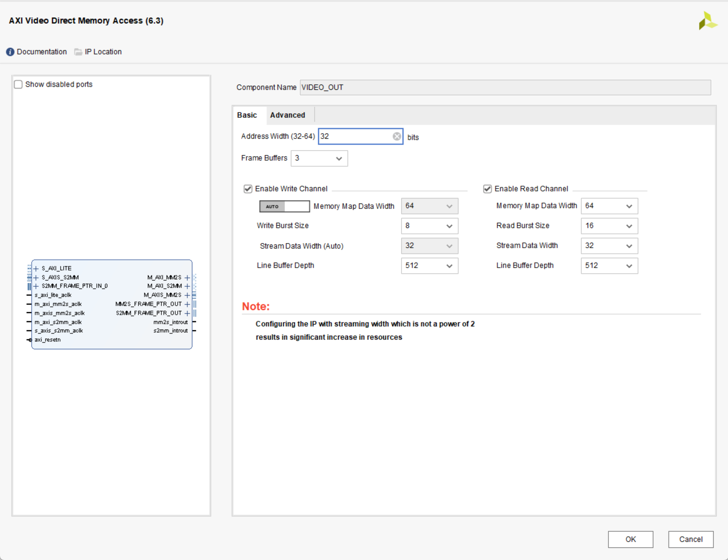Open the Read Burst Size dropdown
The image size is (728, 560).
609,226
